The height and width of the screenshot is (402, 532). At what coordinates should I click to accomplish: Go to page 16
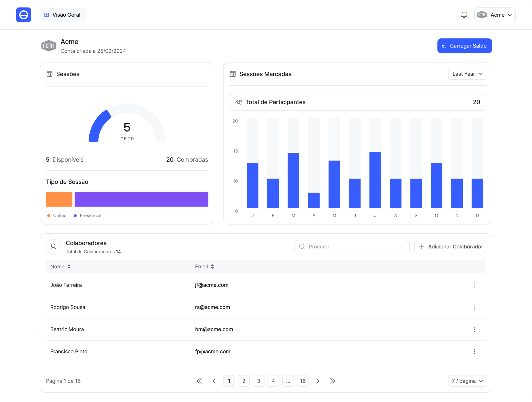pos(303,381)
